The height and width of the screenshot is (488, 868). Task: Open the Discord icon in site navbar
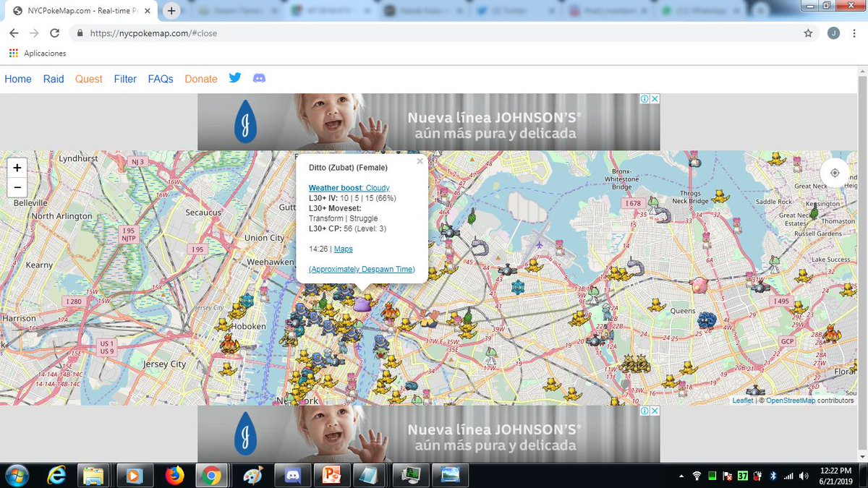[259, 78]
